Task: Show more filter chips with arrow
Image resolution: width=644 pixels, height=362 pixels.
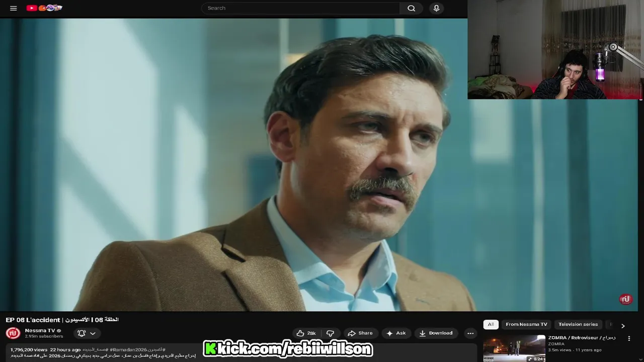Action: point(623,326)
